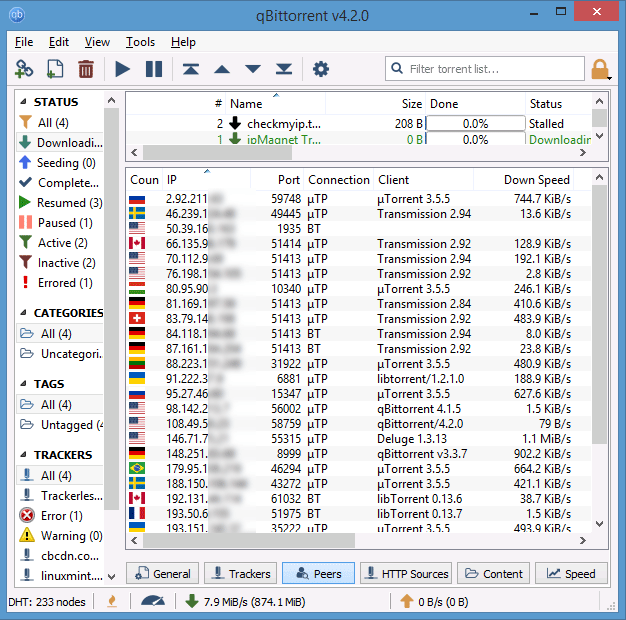Click the lock UI padlock icon
The height and width of the screenshot is (620, 626).
coord(600,69)
